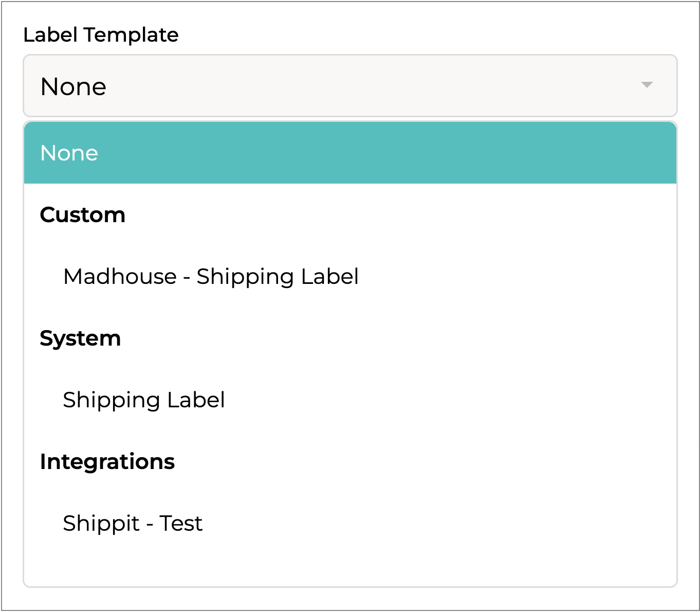Click blank area below Shippit - Test
The width and height of the screenshot is (700, 612).
(349, 563)
